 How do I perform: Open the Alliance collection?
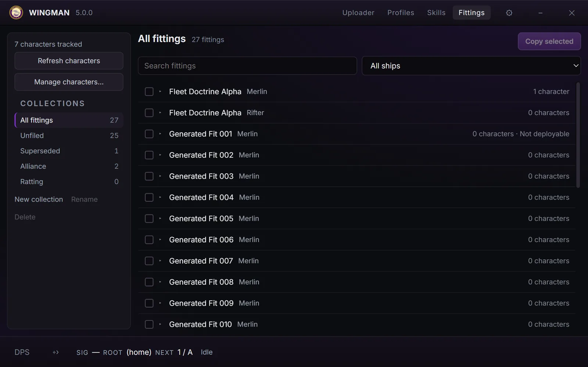pos(69,167)
